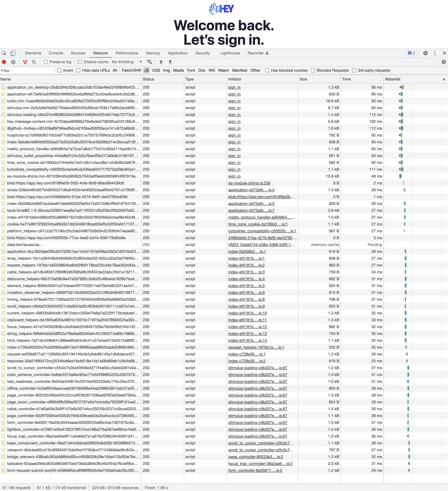Click file icon of turbo.min row
The height and width of the screenshot is (491, 448).
(x=3, y=101)
